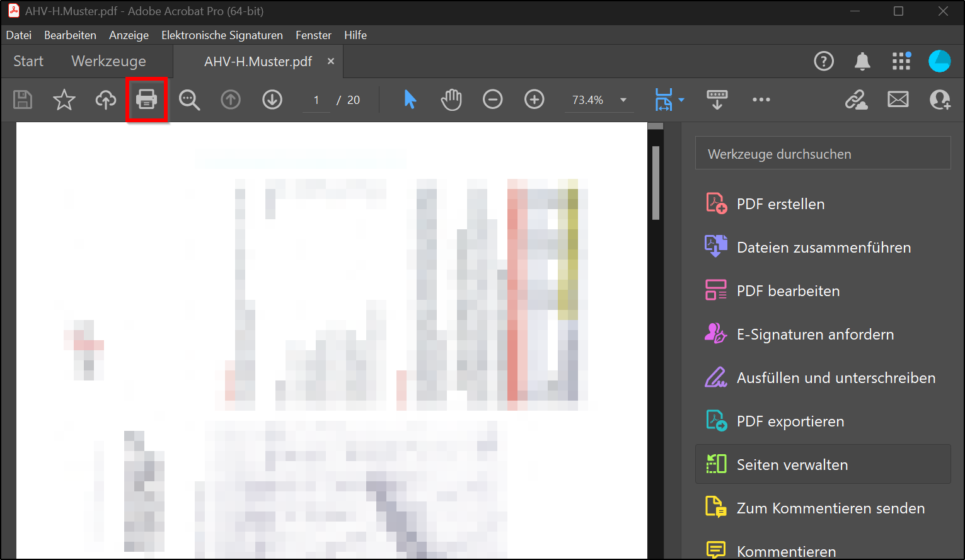Click the Print icon in the toolbar
The height and width of the screenshot is (560, 965).
point(146,100)
